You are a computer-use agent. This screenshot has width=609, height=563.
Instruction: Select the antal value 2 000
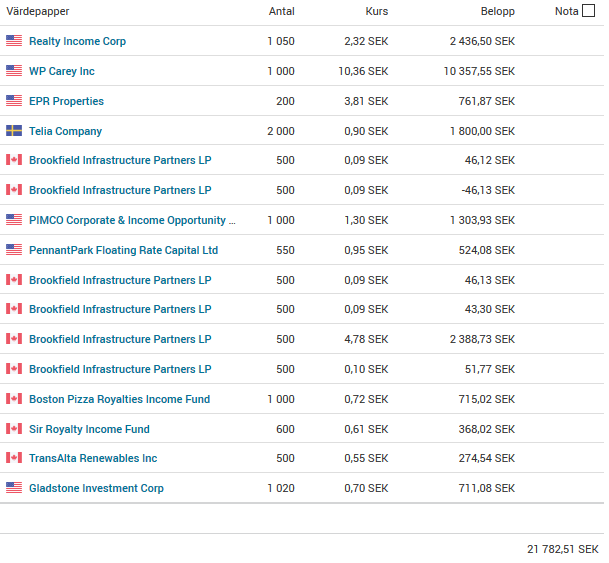[x=281, y=131]
